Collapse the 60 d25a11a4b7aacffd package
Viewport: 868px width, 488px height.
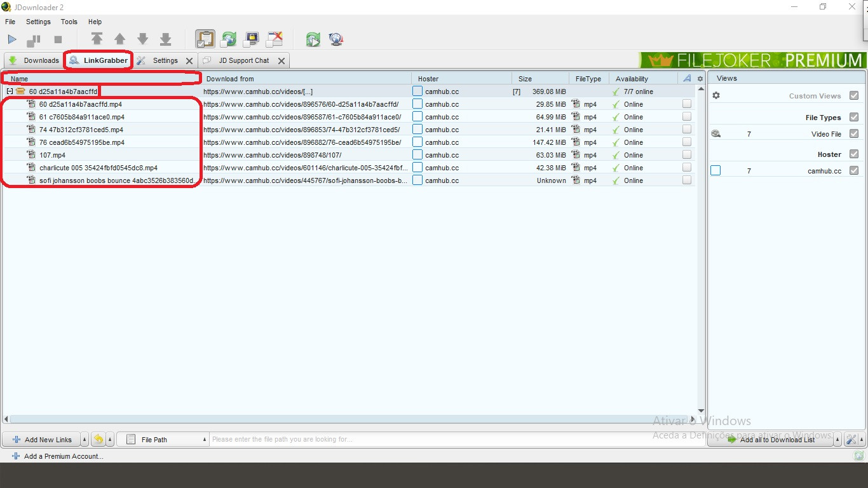[10, 91]
